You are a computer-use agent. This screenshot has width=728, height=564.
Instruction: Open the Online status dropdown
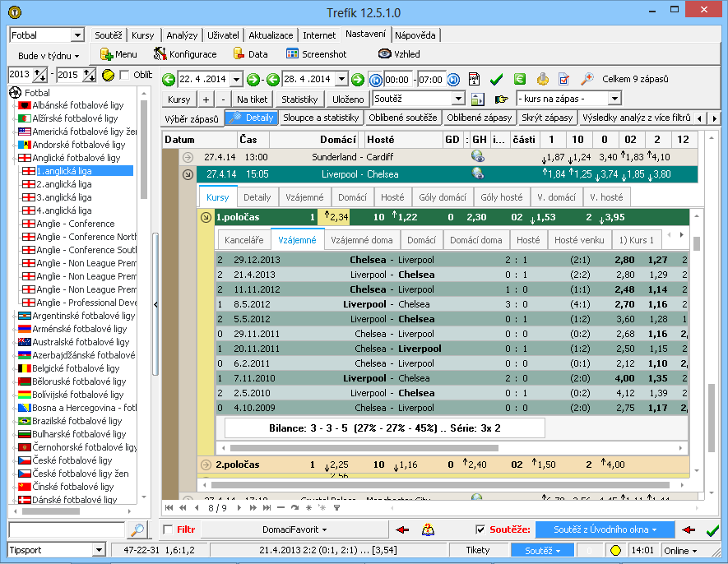click(680, 551)
